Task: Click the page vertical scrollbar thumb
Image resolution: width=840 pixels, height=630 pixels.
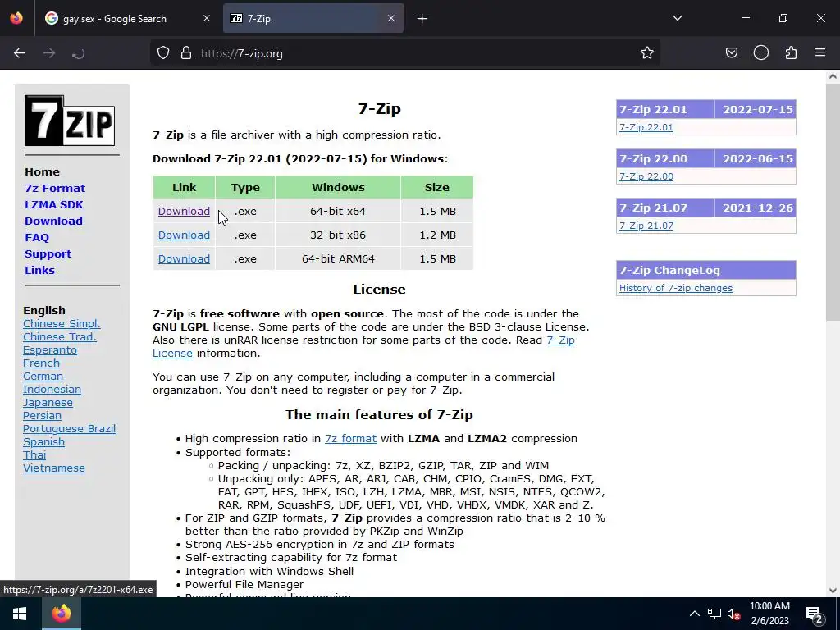Action: 833,202
